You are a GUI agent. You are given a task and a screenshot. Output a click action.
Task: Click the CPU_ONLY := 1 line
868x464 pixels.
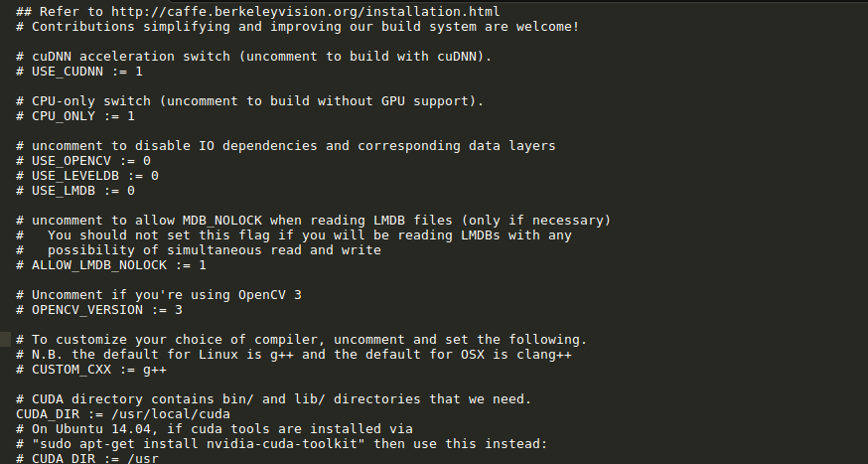(75, 116)
